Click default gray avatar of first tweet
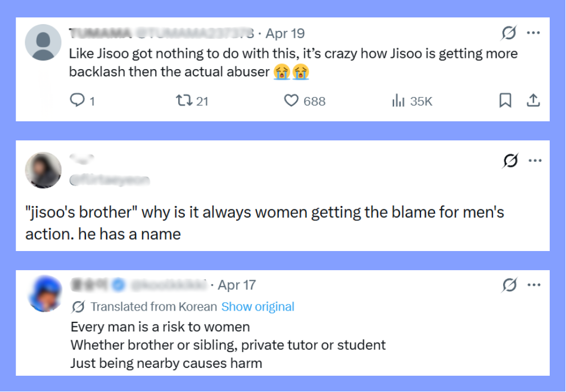The height and width of the screenshot is (392, 566). click(43, 42)
